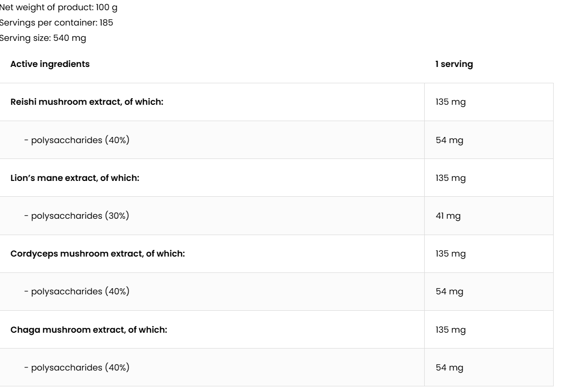Select 'Reishi mushroom extract, of which:' row
This screenshot has height=392, width=569.
coord(87,102)
